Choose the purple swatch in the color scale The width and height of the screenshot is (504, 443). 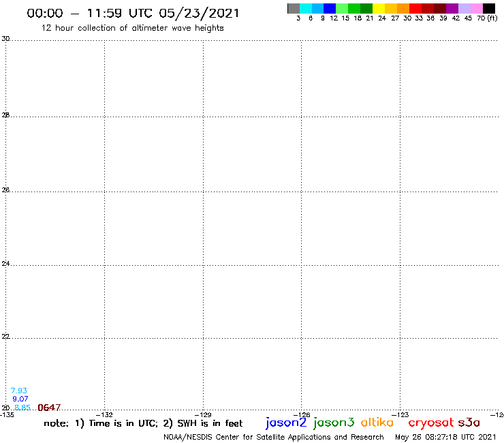coord(452,8)
